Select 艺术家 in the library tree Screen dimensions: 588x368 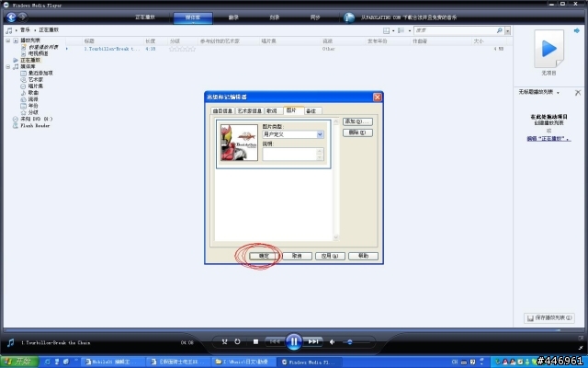click(x=36, y=80)
